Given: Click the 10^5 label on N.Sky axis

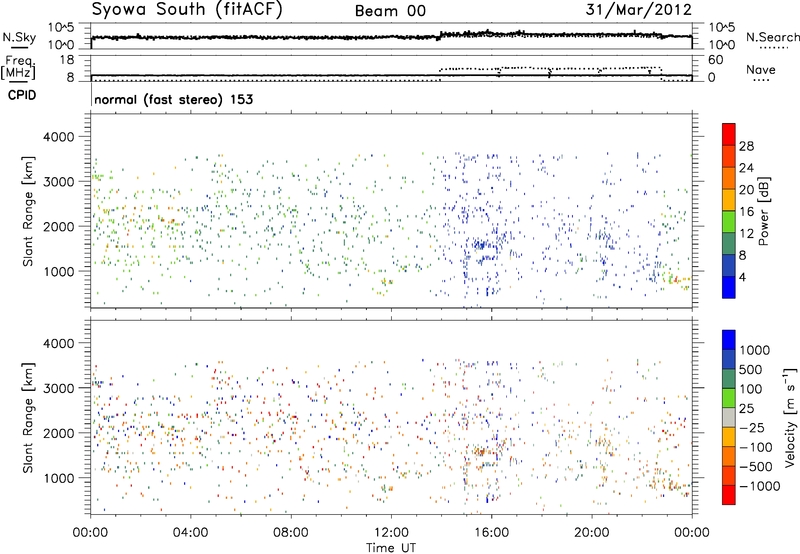Looking at the screenshot, I should coord(61,28).
